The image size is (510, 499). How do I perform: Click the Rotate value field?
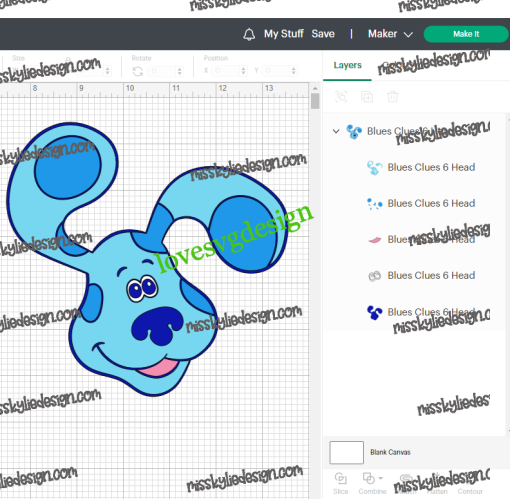(x=163, y=71)
